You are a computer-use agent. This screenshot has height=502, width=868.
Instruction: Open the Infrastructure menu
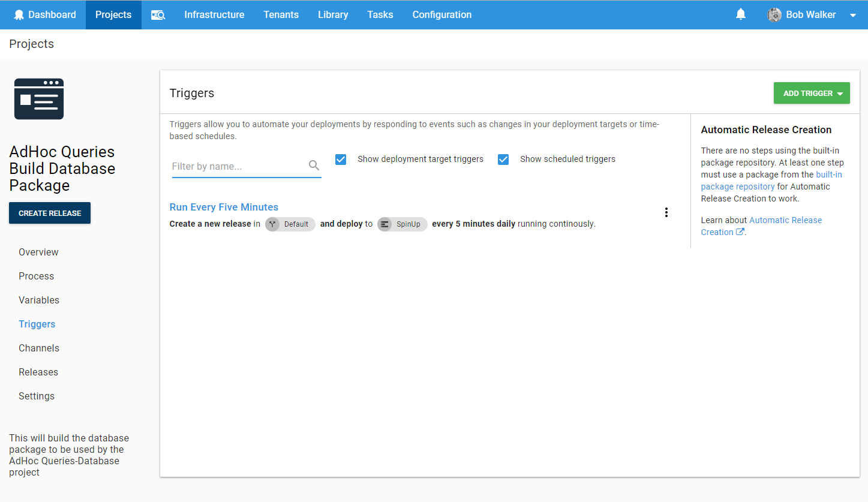point(214,15)
